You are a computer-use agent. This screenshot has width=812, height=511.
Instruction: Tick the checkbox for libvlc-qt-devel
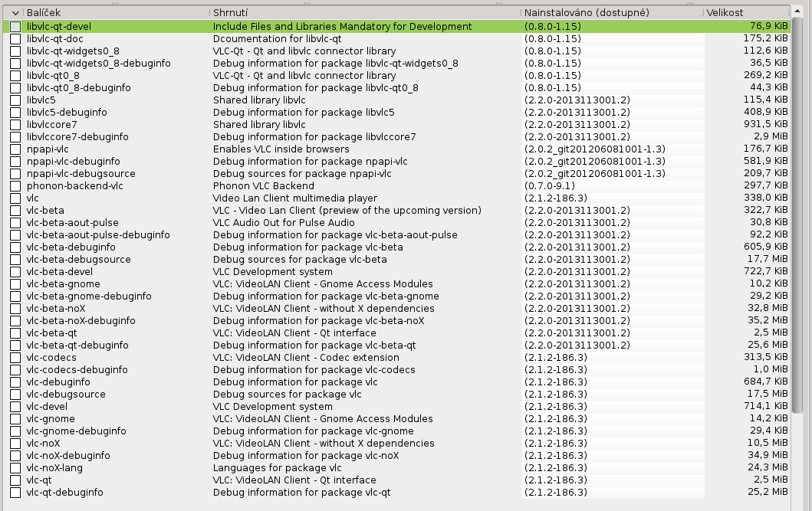pyautogui.click(x=15, y=26)
